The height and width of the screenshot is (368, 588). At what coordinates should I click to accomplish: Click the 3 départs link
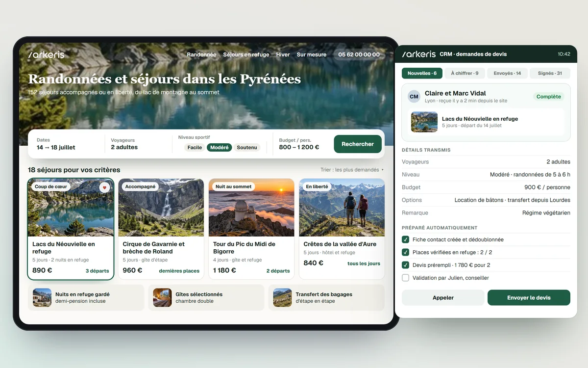[x=97, y=271]
